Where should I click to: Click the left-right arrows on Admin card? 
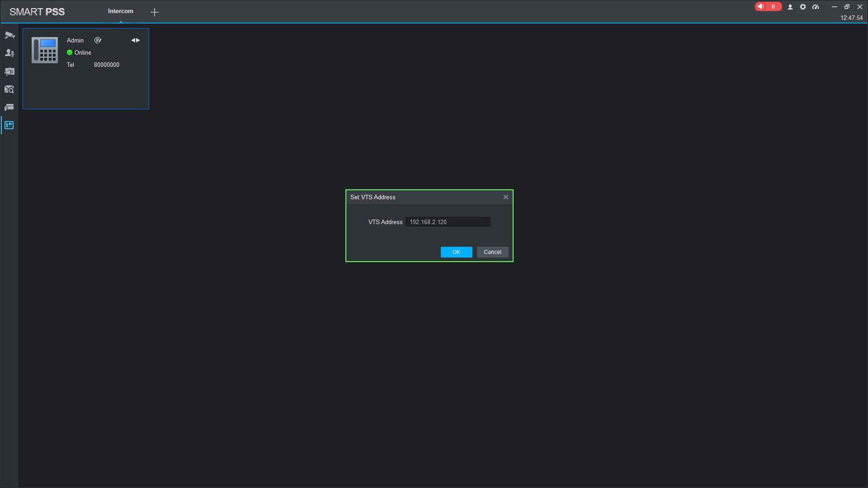click(136, 40)
